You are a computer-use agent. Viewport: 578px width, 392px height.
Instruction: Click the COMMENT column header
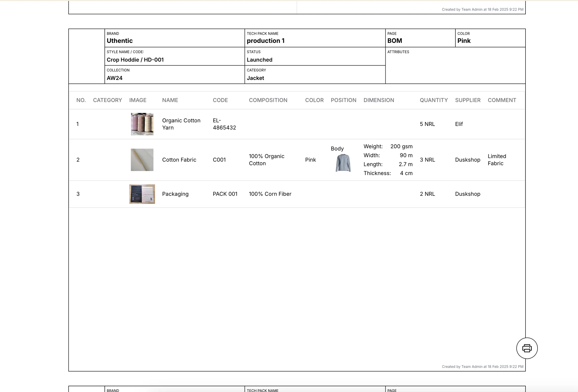click(x=502, y=100)
